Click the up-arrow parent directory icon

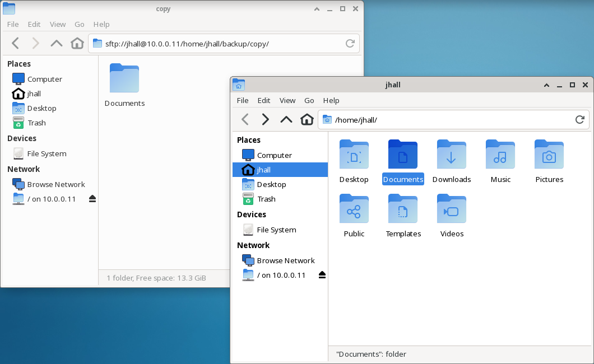(x=286, y=119)
